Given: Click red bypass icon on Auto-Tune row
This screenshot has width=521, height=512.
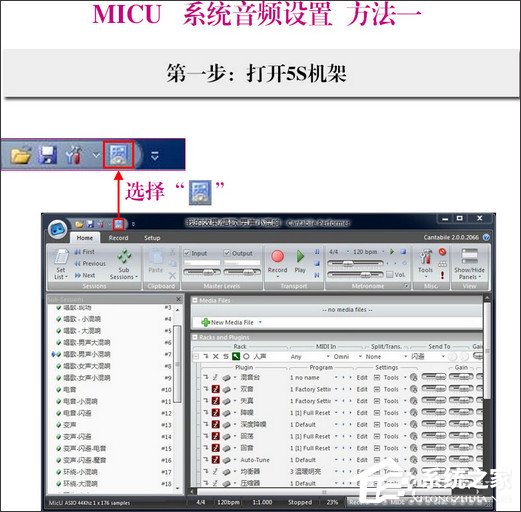Looking at the screenshot, I should [216, 460].
